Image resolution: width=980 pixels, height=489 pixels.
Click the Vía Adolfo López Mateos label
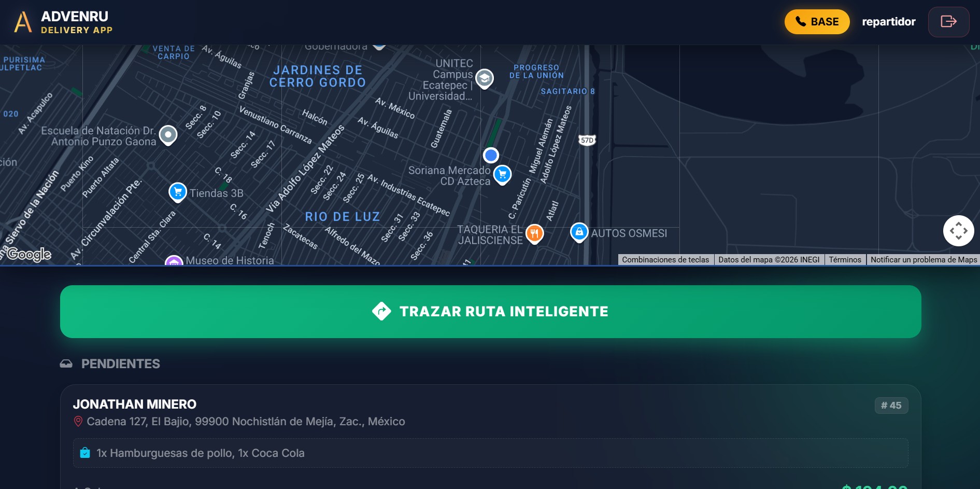click(x=305, y=169)
